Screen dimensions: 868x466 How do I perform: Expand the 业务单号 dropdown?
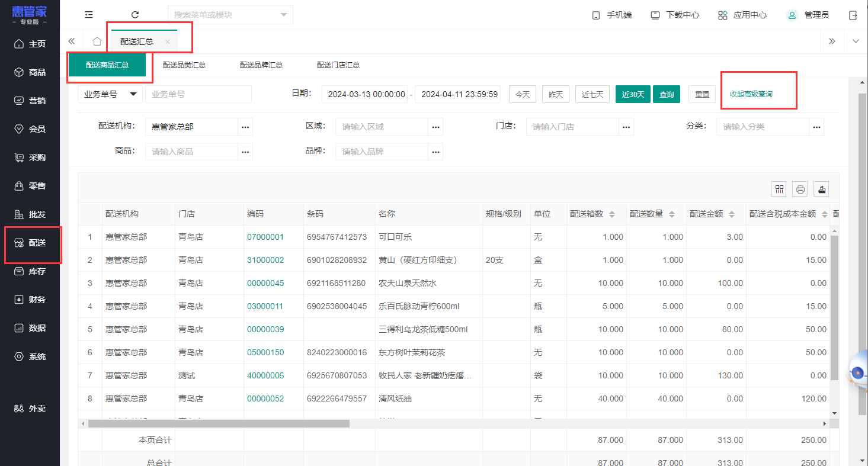click(110, 94)
